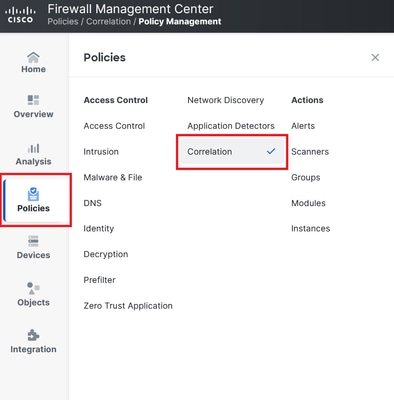Open Alerts under Actions
Screen dimensions: 394x400
(303, 126)
